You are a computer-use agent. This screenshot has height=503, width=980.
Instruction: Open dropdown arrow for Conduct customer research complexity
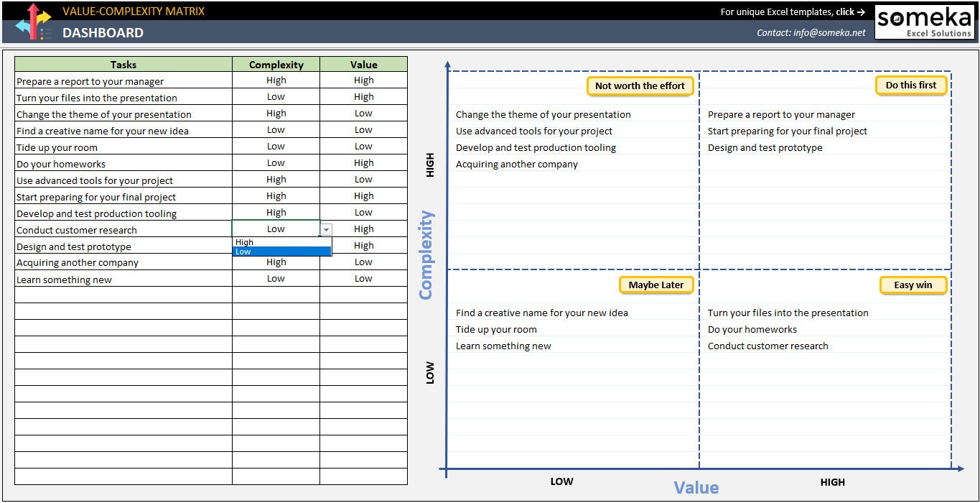[327, 229]
